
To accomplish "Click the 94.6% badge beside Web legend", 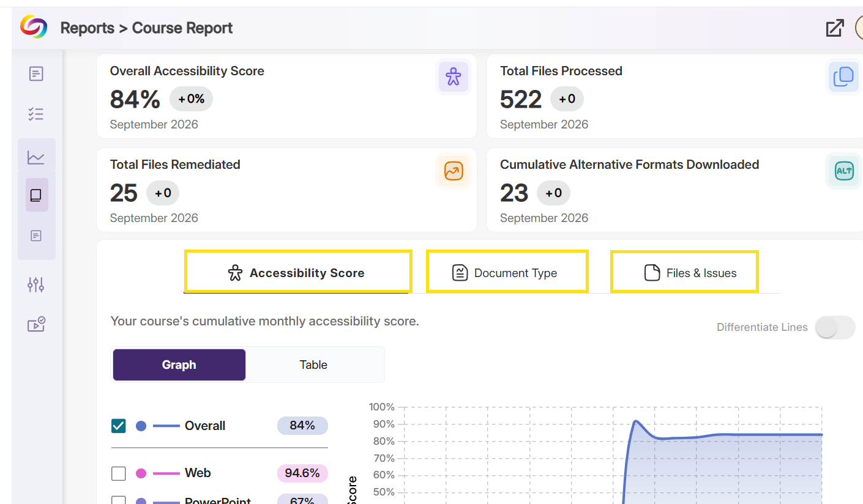I will [302, 473].
